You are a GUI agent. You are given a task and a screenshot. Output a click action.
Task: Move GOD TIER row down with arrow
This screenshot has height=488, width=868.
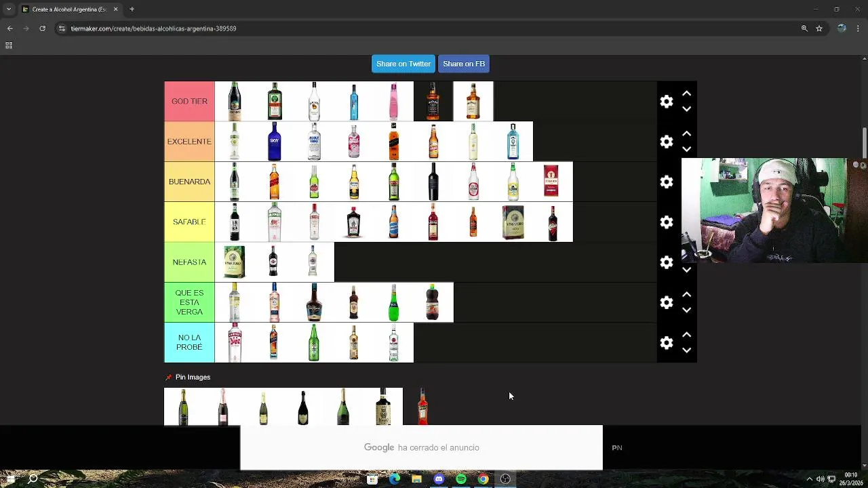point(686,109)
